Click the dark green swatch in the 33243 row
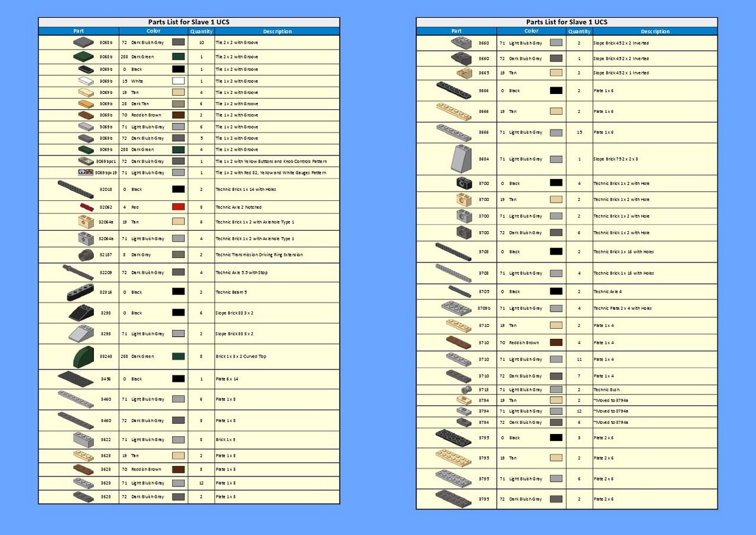The width and height of the screenshot is (756, 535). click(178, 356)
